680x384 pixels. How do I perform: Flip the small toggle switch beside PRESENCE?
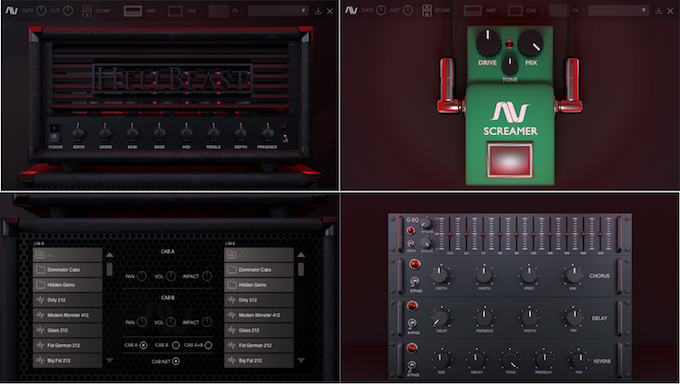285,138
